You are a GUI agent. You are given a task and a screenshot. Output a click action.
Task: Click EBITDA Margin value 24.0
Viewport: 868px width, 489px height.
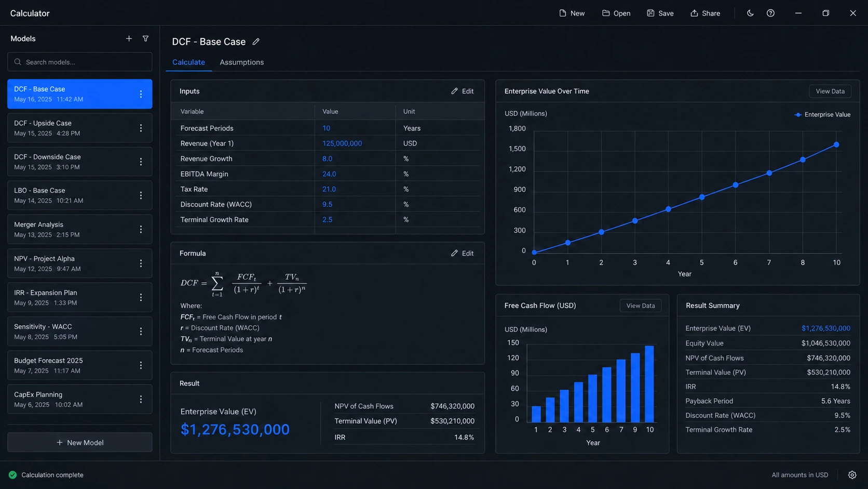tap(329, 174)
